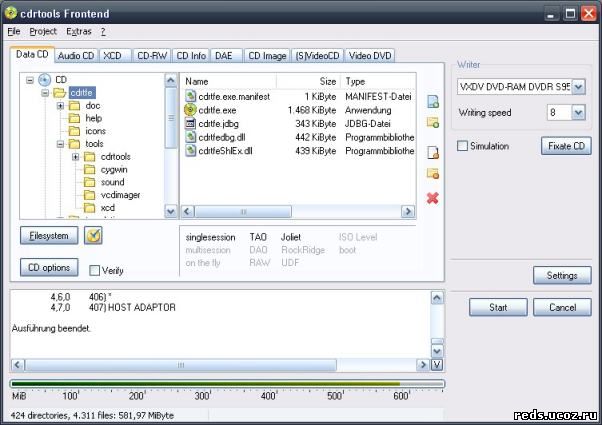Image resolution: width=602 pixels, height=425 pixels.
Task: Click the Fixate CD button
Action: pyautogui.click(x=566, y=146)
